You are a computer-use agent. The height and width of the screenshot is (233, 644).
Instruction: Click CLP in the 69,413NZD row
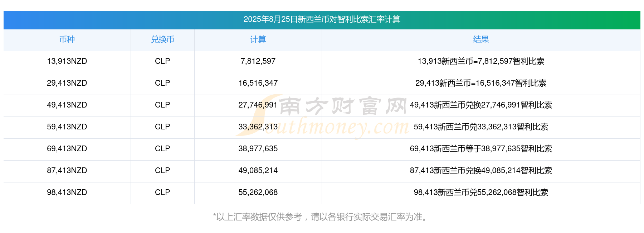coord(162,149)
